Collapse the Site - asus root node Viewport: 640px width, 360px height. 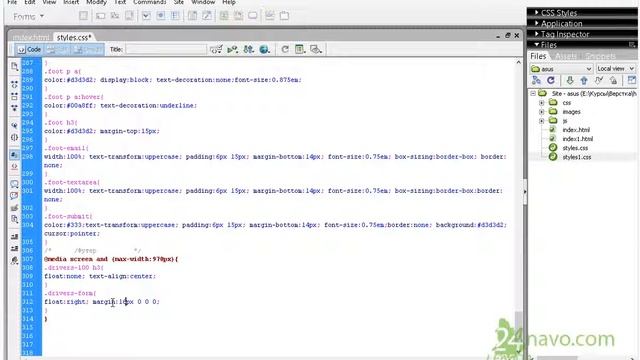point(533,93)
